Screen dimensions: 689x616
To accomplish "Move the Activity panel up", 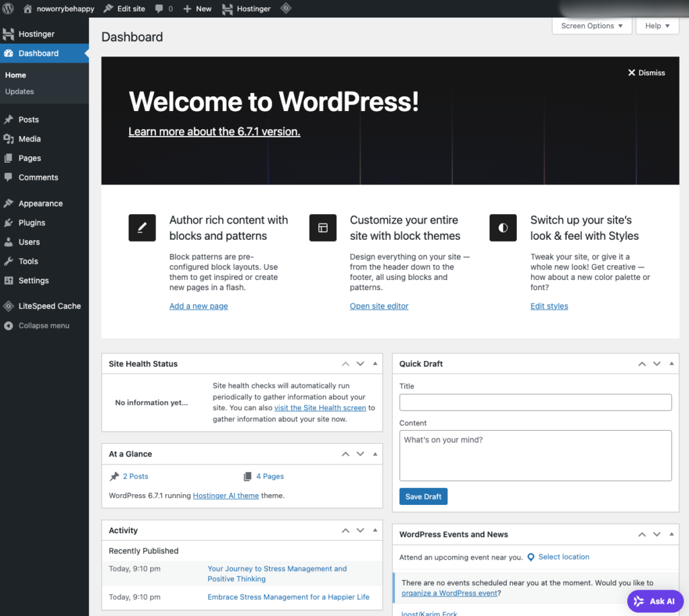I will click(346, 531).
